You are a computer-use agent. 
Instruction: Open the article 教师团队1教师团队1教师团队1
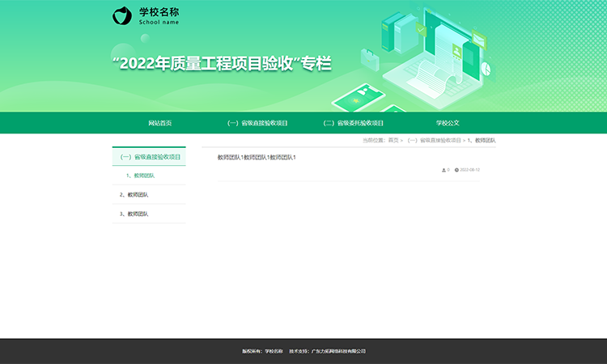pos(257,157)
